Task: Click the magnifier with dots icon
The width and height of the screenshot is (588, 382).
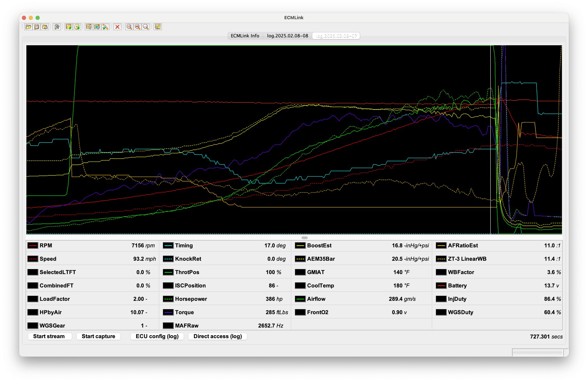Action: [146, 27]
